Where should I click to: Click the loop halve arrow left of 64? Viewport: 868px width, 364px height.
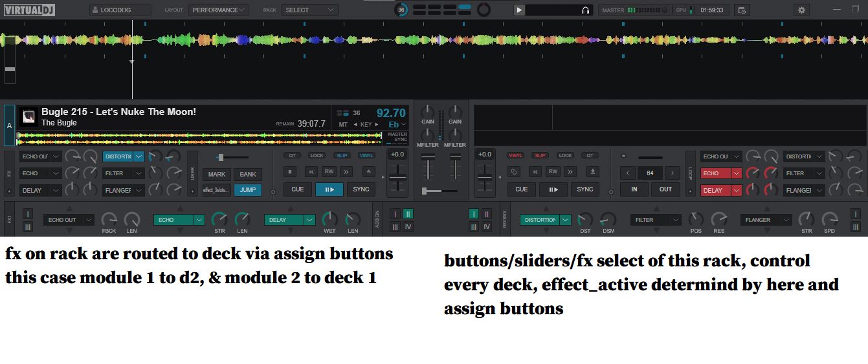click(x=628, y=173)
